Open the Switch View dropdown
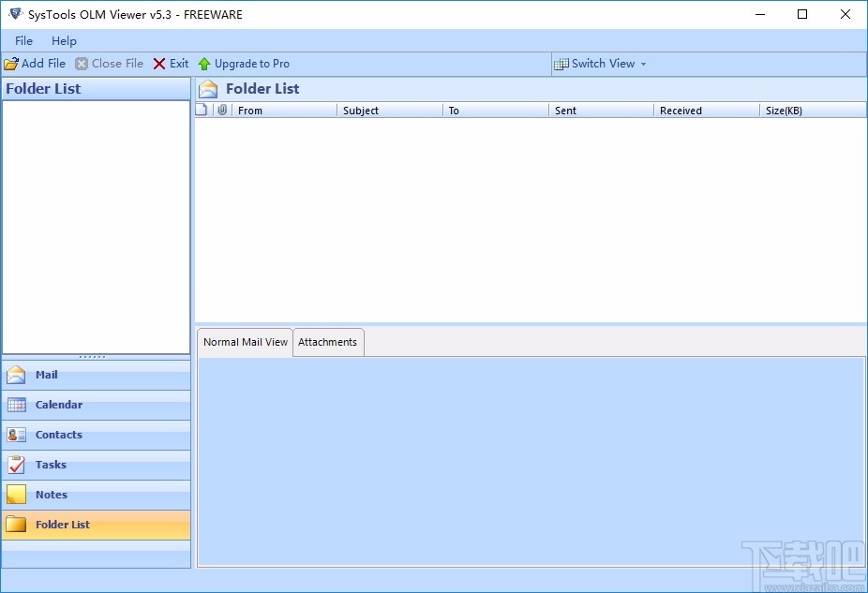868x593 pixels. click(605, 63)
